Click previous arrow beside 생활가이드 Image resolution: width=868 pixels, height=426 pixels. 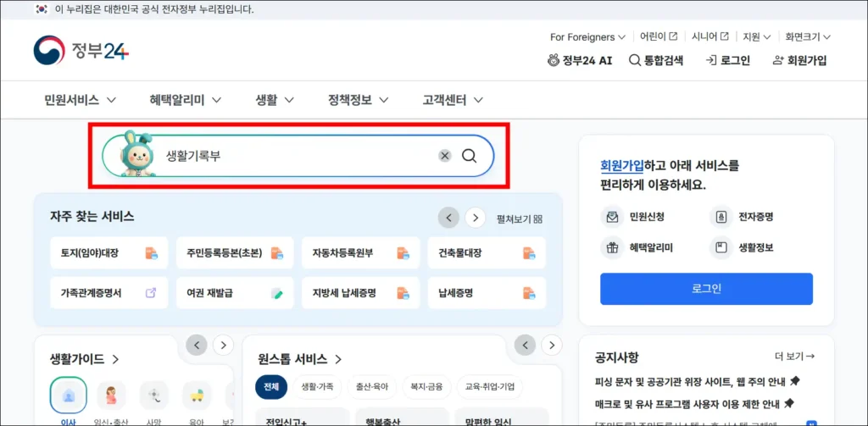[197, 346]
